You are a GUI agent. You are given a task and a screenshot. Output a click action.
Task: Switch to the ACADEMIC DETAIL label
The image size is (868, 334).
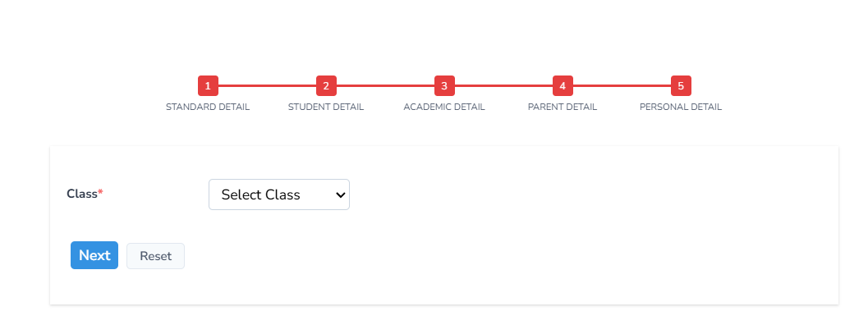[x=444, y=108]
